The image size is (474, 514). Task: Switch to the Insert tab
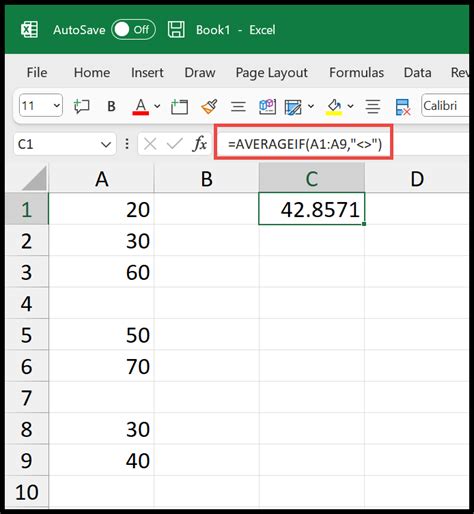[147, 73]
